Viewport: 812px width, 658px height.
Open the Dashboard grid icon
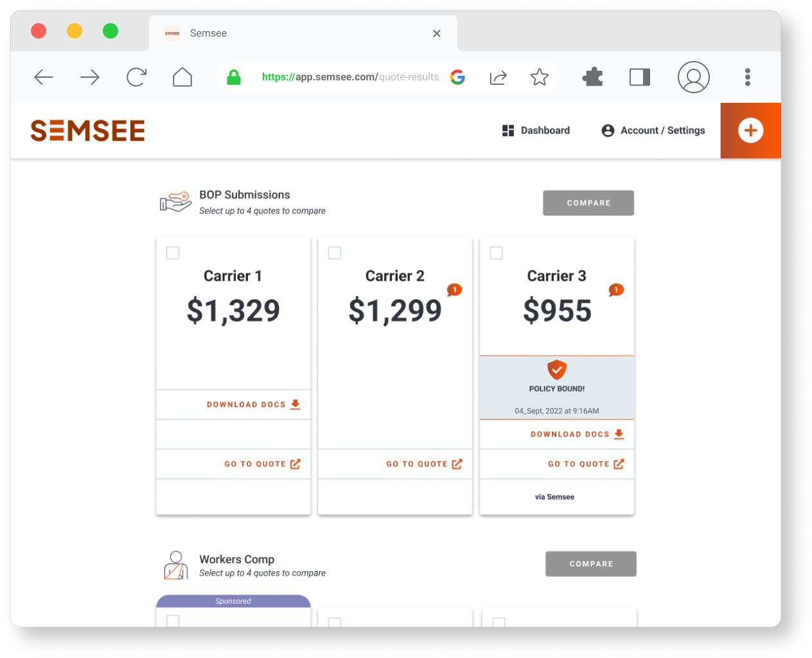click(x=508, y=130)
